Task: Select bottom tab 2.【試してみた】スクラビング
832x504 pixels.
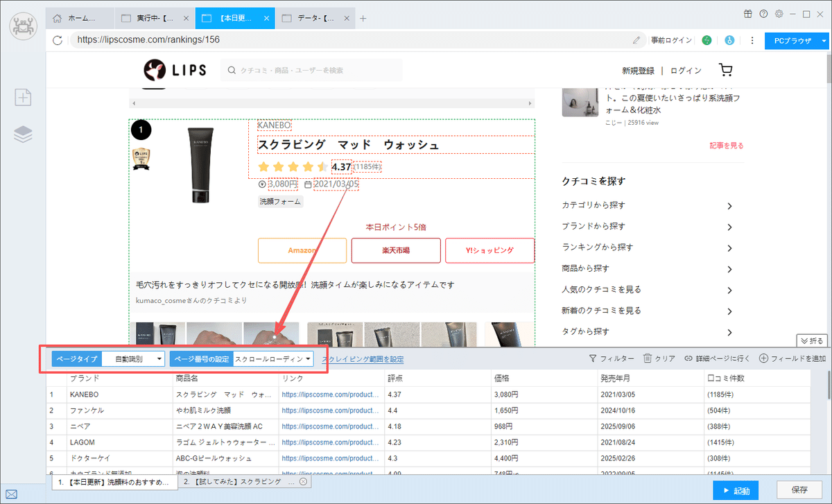Action: pyautogui.click(x=245, y=481)
